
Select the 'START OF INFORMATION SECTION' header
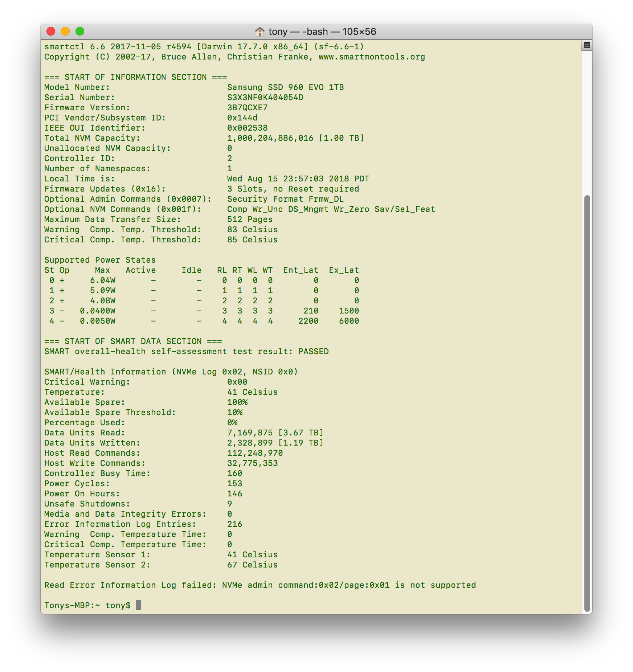(x=136, y=77)
